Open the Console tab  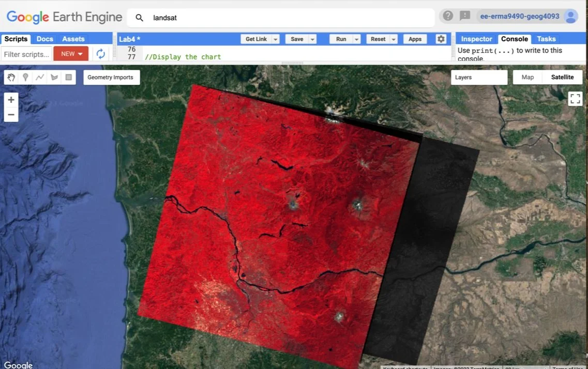pos(515,39)
